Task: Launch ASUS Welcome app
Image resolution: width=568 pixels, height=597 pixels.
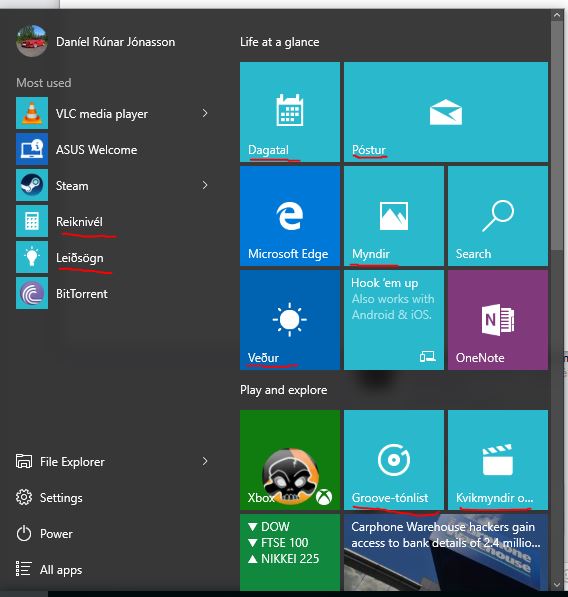Action: pos(113,149)
